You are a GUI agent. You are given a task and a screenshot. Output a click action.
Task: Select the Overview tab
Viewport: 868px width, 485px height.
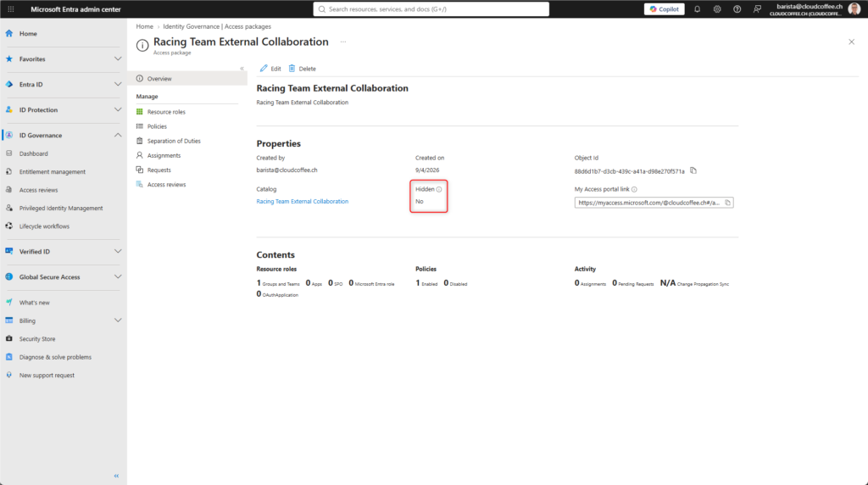pyautogui.click(x=187, y=79)
